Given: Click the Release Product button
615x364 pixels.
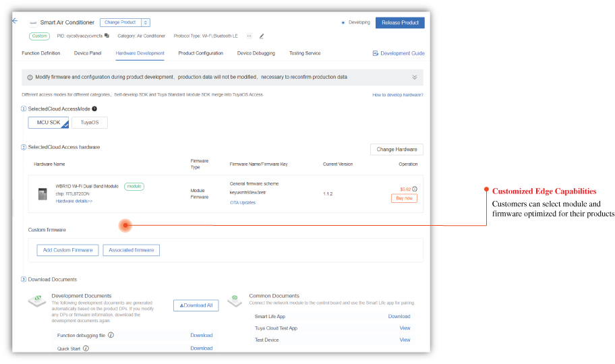Looking at the screenshot, I should 400,22.
